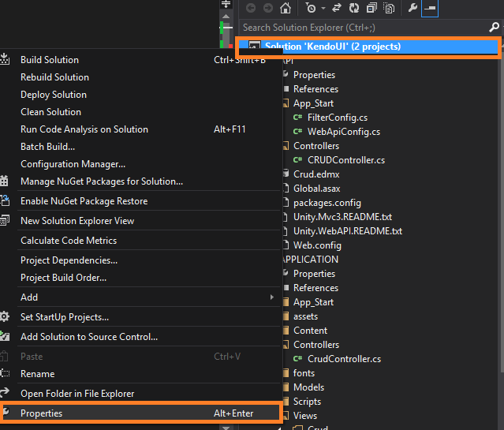The image size is (504, 430).
Task: Open CrudController.cs in APPLICATION project
Action: 344,359
